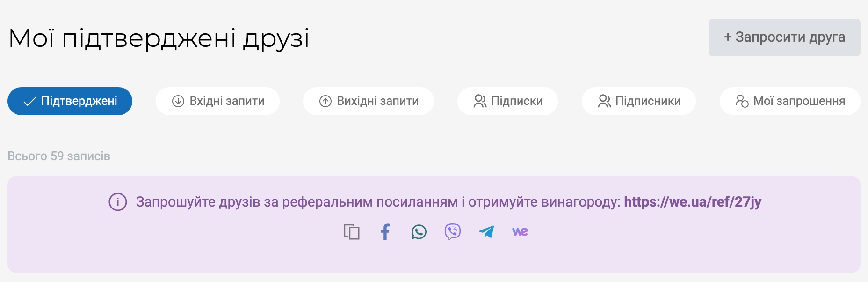The width and height of the screenshot is (868, 282).
Task: Click the people icon beside Підписки
Action: 480,101
